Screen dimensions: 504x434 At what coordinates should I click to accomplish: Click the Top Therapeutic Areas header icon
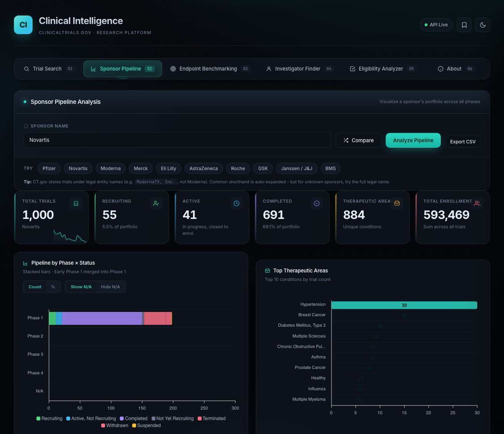pos(268,271)
